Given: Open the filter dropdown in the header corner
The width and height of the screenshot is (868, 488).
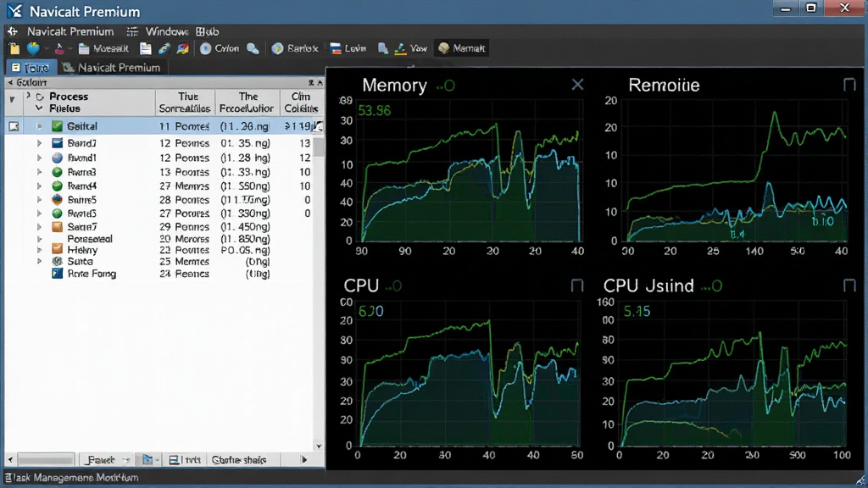Looking at the screenshot, I should point(12,100).
